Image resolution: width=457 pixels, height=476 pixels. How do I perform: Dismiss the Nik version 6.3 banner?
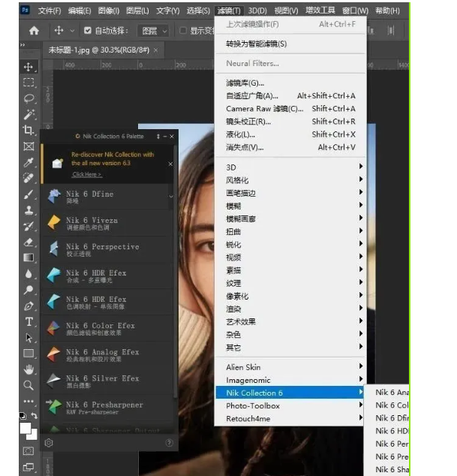[x=170, y=164]
